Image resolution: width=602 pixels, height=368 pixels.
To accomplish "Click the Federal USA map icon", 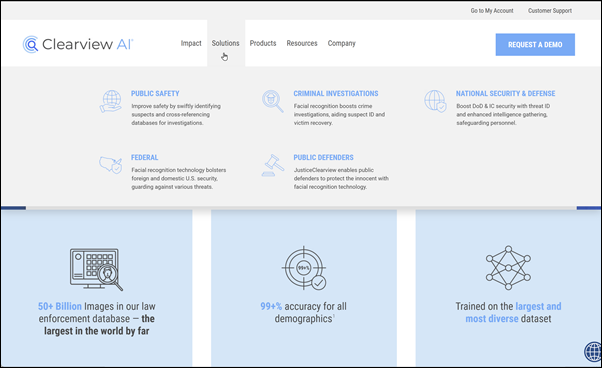I will [x=111, y=165].
